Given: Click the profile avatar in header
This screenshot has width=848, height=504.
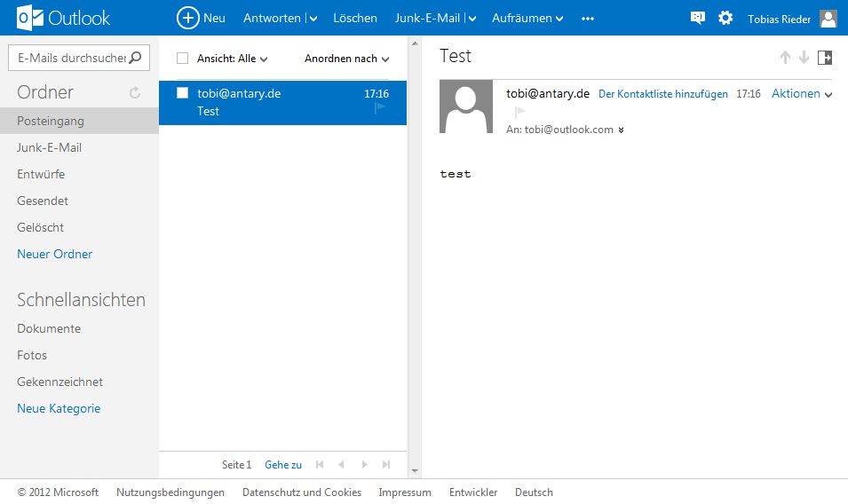Looking at the screenshot, I should click(828, 19).
